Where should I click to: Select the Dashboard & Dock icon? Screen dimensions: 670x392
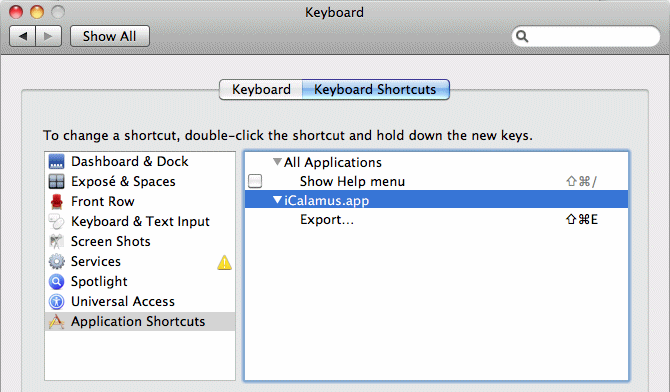[56, 162]
